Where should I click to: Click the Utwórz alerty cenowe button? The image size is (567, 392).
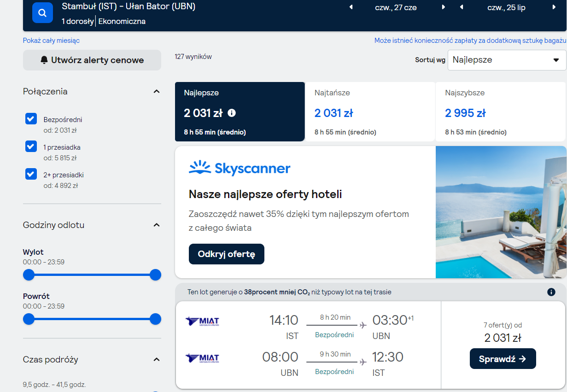coord(92,60)
